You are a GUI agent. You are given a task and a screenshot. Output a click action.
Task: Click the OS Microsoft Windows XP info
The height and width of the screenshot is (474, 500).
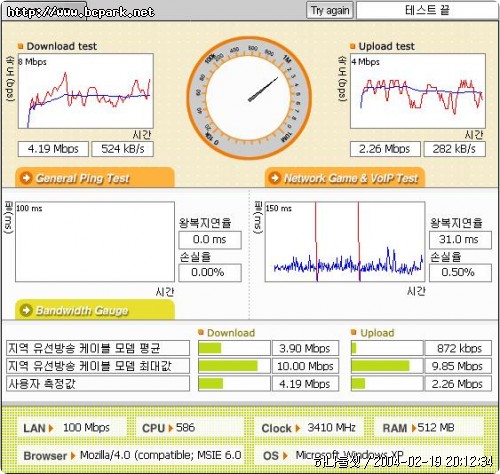click(x=369, y=455)
